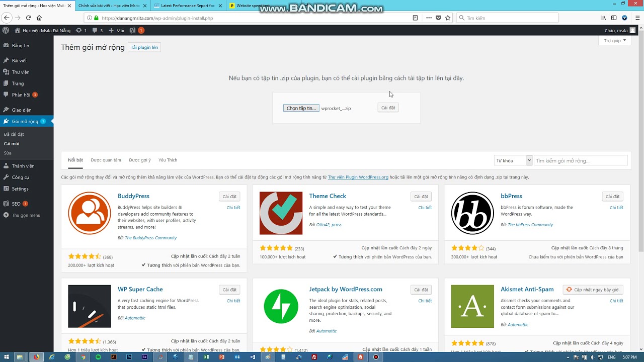
Task: Click Firefox reload page button
Action: [x=28, y=18]
